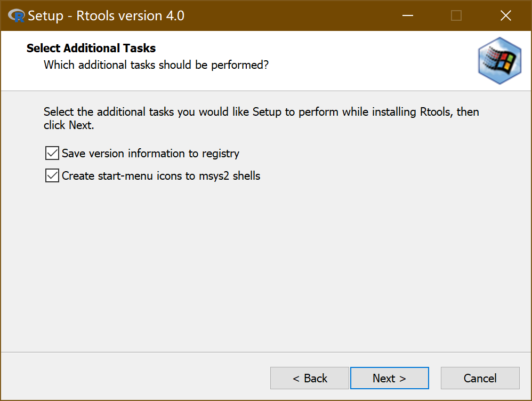Click the 'Select Additional Tasks' heading

[x=91, y=48]
